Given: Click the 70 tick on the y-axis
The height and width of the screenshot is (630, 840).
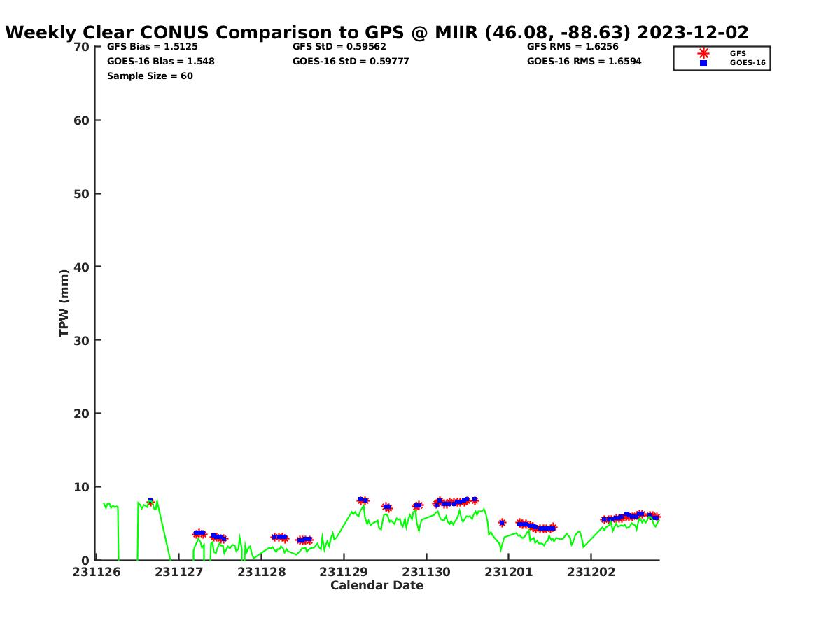Looking at the screenshot, I should 81,47.
